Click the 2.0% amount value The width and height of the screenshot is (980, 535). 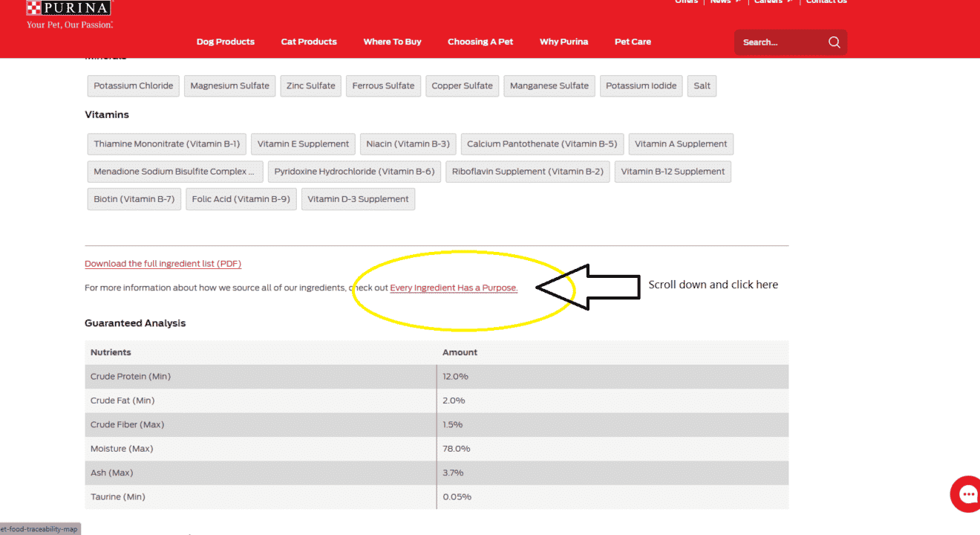(454, 401)
